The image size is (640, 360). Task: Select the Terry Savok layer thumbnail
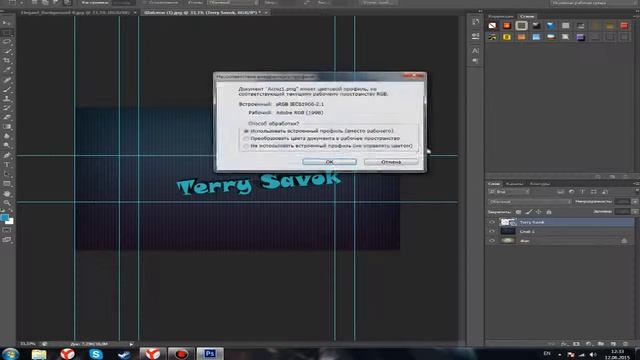point(508,222)
